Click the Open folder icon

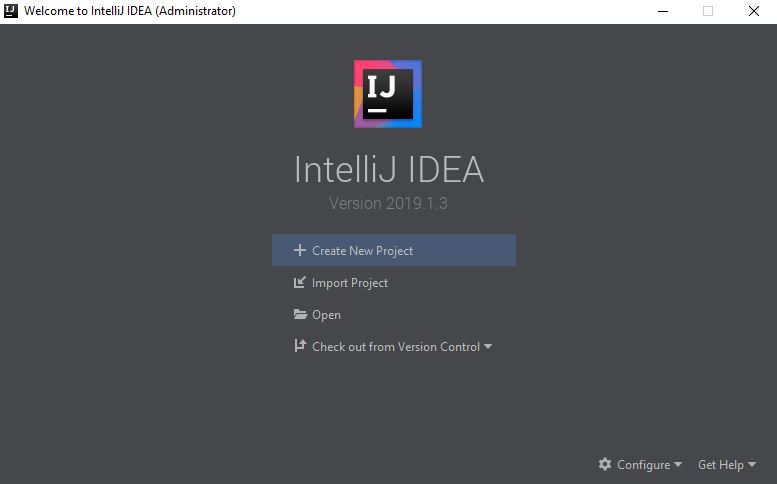[x=300, y=314]
